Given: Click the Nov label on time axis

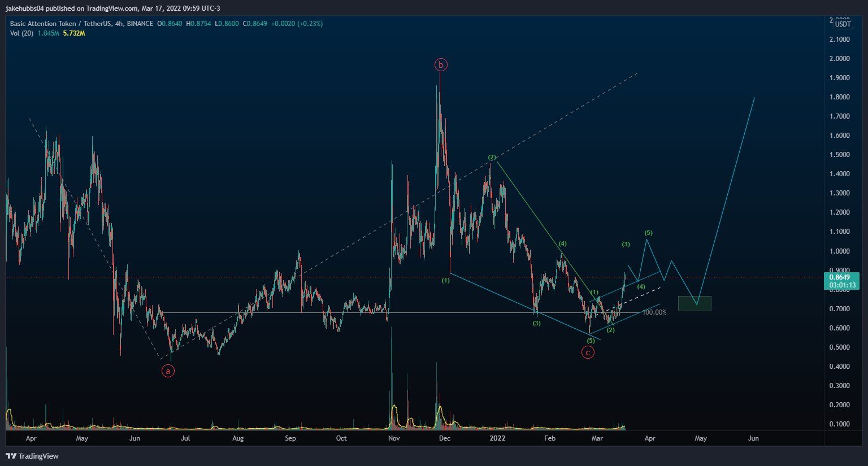Looking at the screenshot, I should point(394,438).
